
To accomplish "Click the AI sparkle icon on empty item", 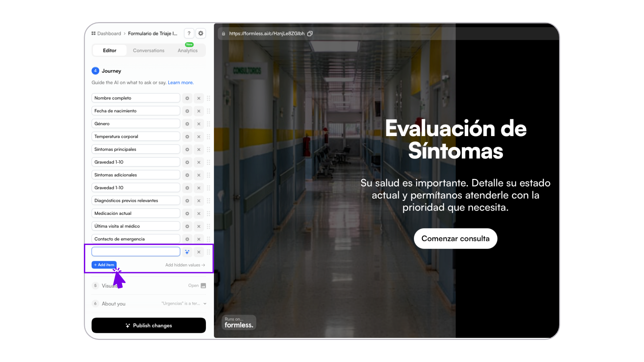I will click(x=187, y=252).
